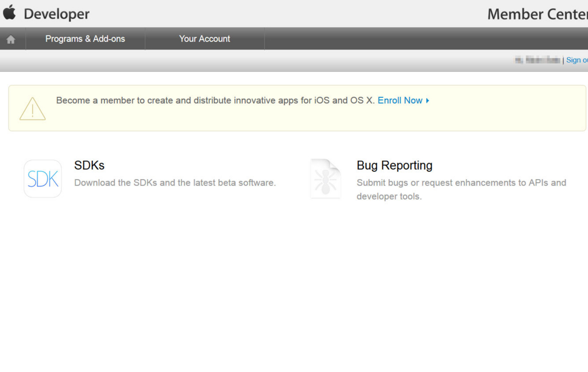Click the Sign out link
This screenshot has width=588, height=372.
coord(577,60)
